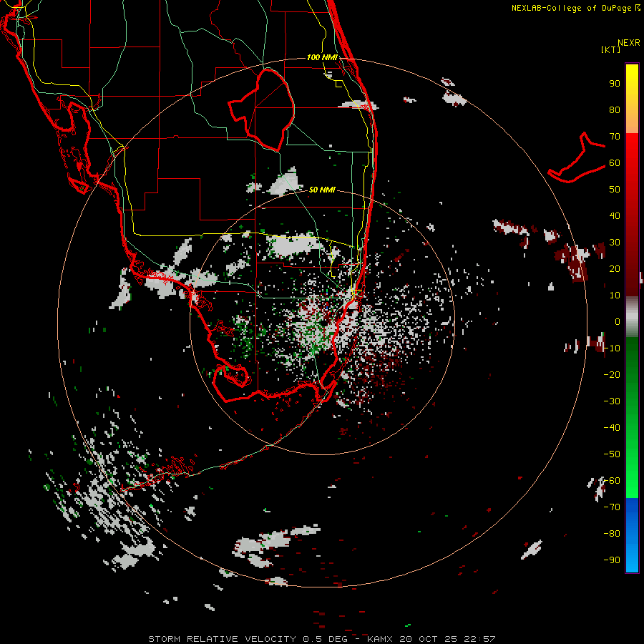Click the 0 value on the velocity scale
Viewport: 644px width, 644px height.
618,322
